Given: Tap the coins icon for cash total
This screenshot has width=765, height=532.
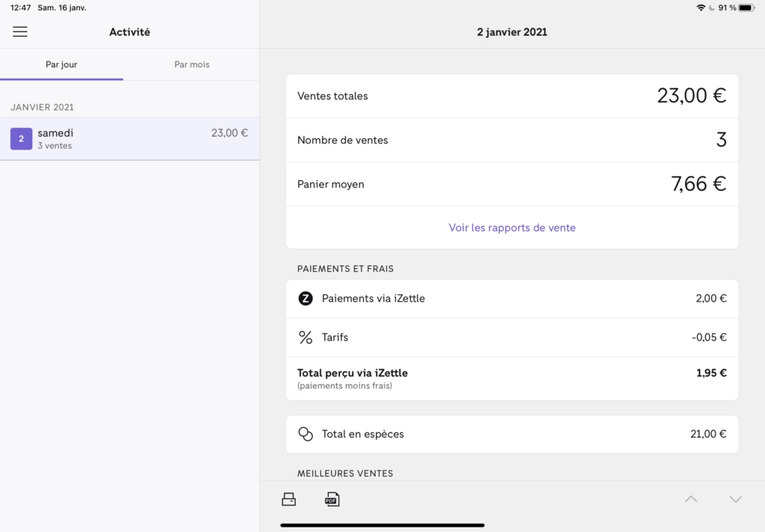Looking at the screenshot, I should tap(306, 434).
